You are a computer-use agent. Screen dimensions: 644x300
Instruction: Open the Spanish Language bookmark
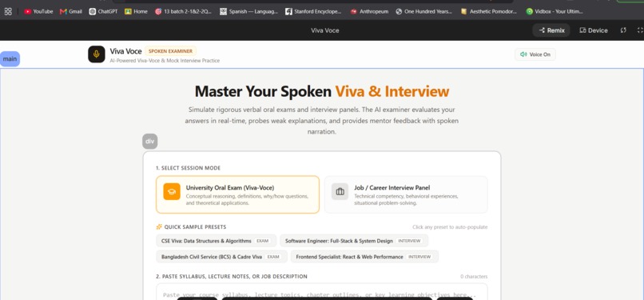pos(249,11)
